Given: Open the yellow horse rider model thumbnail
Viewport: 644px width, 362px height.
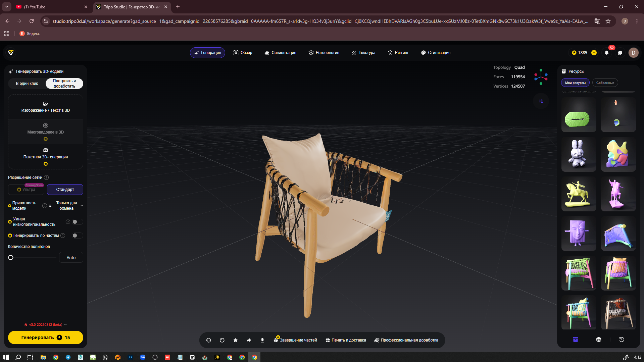Looking at the screenshot, I should tap(579, 194).
